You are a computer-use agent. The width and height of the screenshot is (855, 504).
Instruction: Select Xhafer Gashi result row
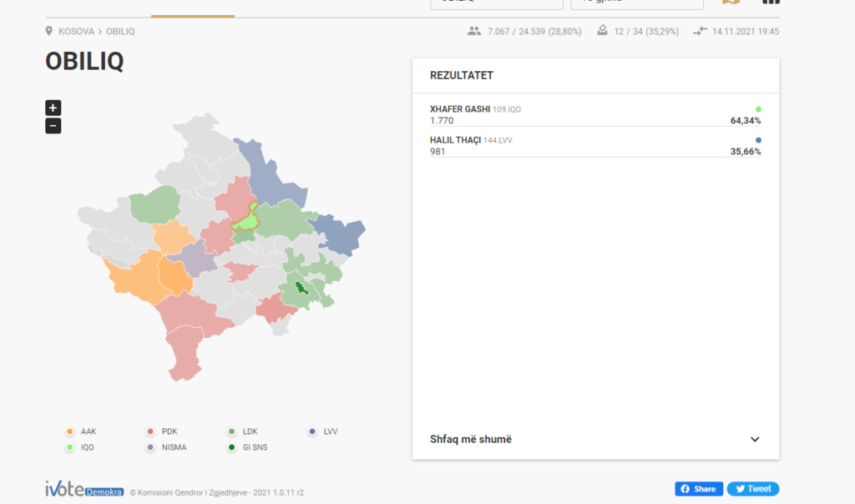point(594,115)
